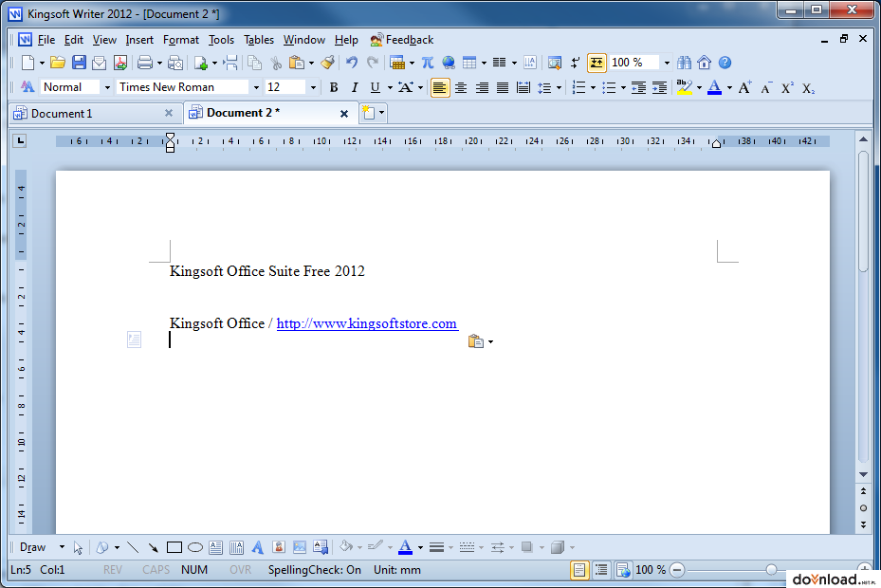The height and width of the screenshot is (588, 881).
Task: Insert WordArt from the Draw toolbar
Action: [258, 547]
